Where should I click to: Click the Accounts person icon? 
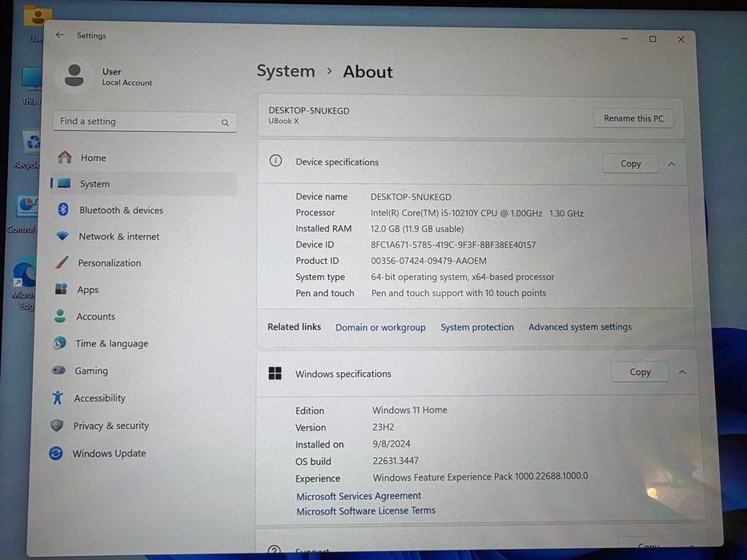pos(60,316)
